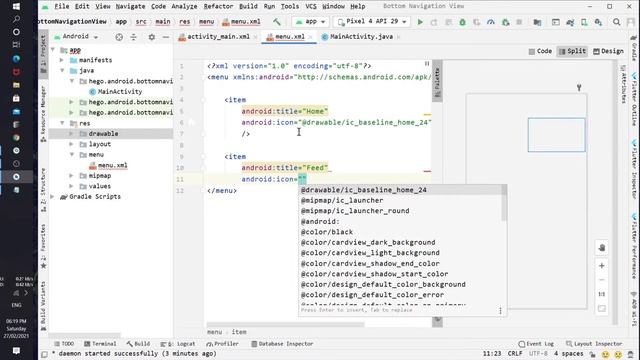Expand the manifests folder
The height and width of the screenshot is (360, 640).
click(x=62, y=60)
